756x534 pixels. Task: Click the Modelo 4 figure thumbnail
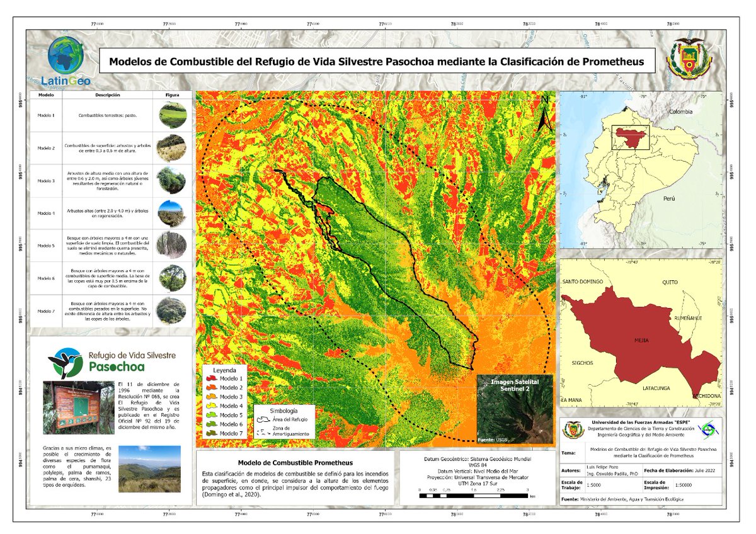pyautogui.click(x=171, y=213)
